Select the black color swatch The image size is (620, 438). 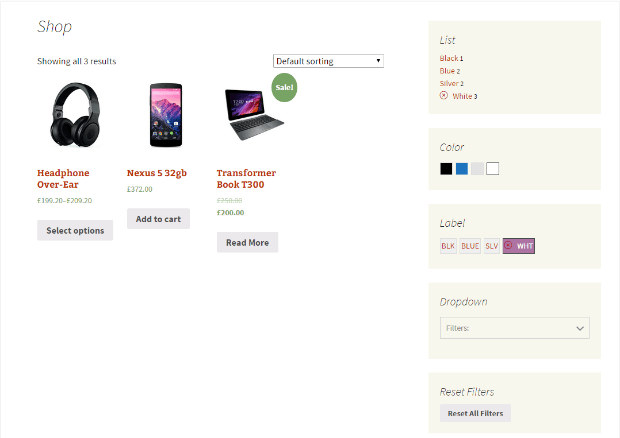[x=446, y=169]
